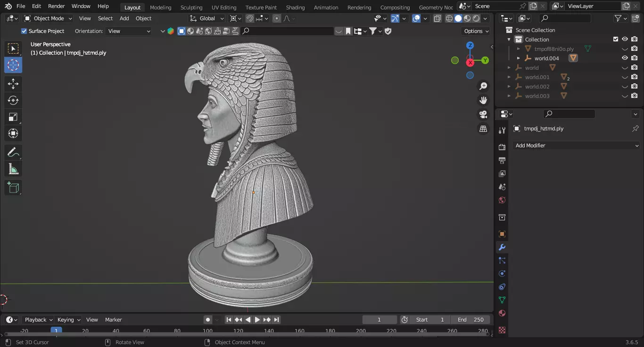The height and width of the screenshot is (347, 644).
Task: Open the Add Modifier dropdown
Action: coord(576,145)
